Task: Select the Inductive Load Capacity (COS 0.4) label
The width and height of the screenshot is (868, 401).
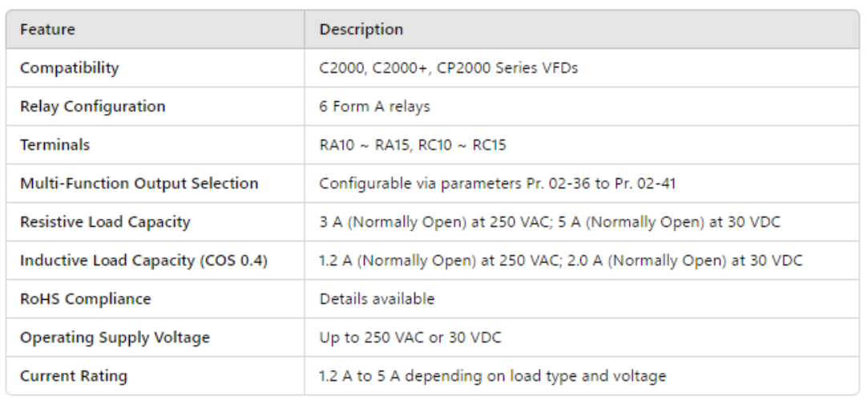Action: click(143, 261)
